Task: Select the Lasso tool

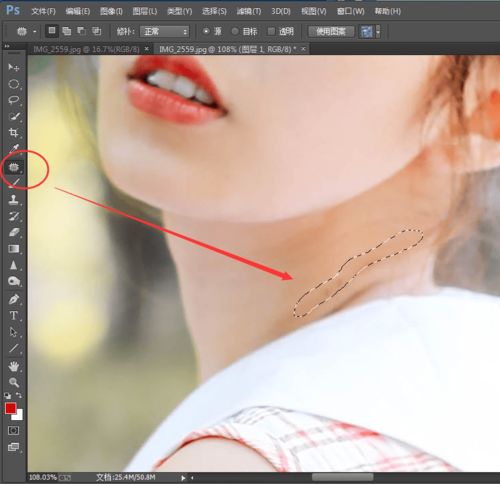Action: point(14,100)
